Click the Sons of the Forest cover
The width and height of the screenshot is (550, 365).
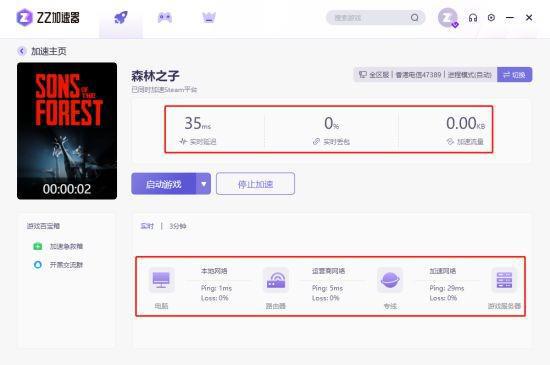[x=67, y=131]
